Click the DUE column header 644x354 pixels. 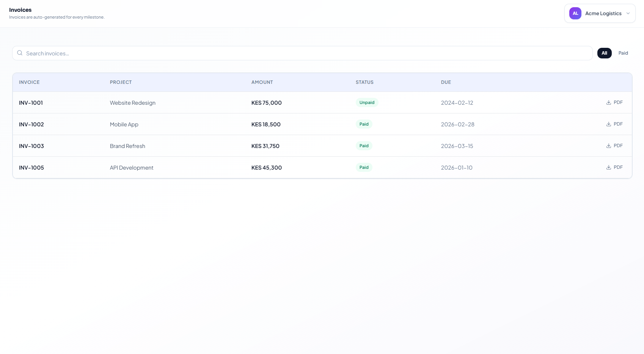click(x=446, y=82)
